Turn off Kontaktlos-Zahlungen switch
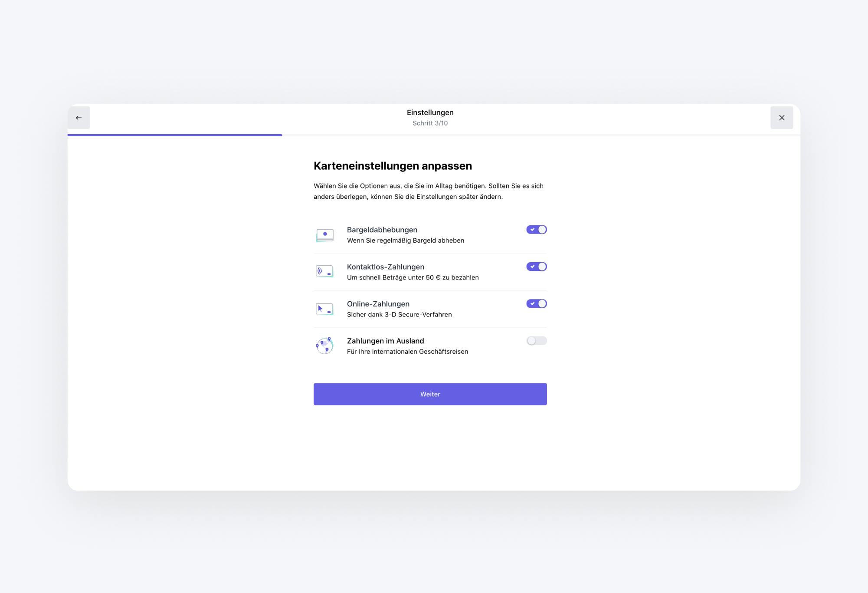The height and width of the screenshot is (593, 868). (537, 267)
